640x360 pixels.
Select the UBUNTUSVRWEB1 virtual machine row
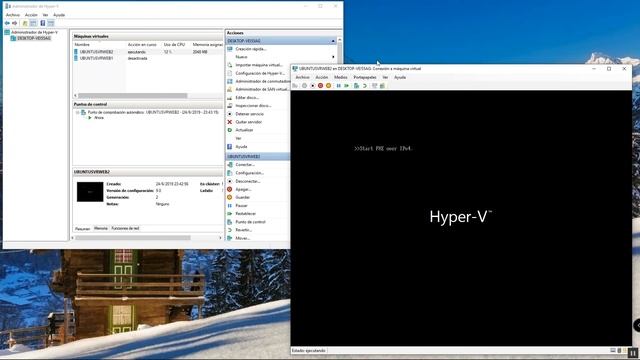click(x=148, y=58)
